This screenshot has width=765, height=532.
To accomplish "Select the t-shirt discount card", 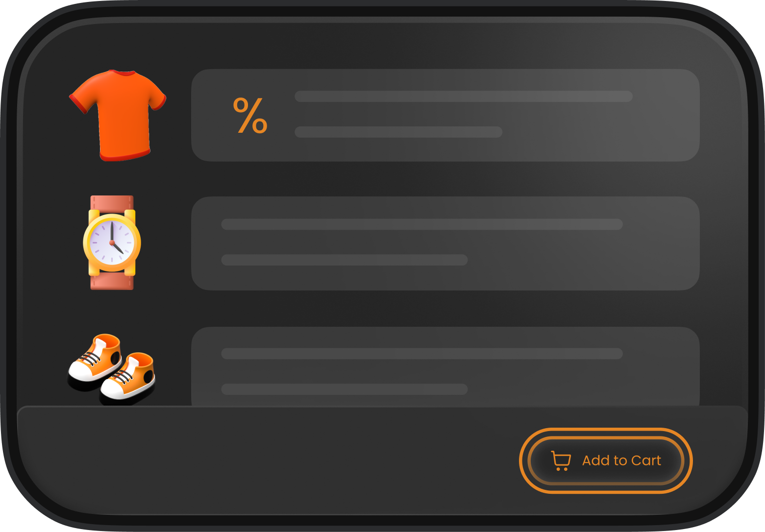I will tap(445, 115).
